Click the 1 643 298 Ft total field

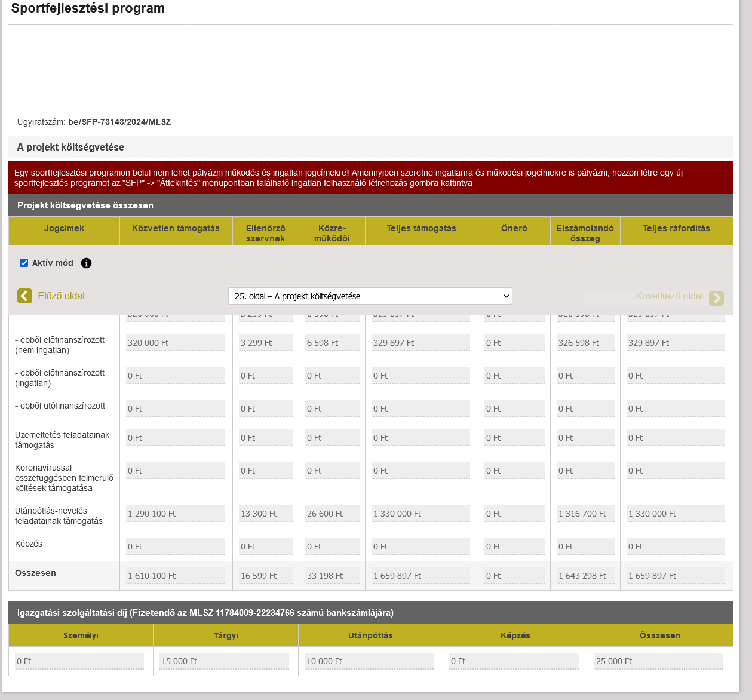[585, 576]
